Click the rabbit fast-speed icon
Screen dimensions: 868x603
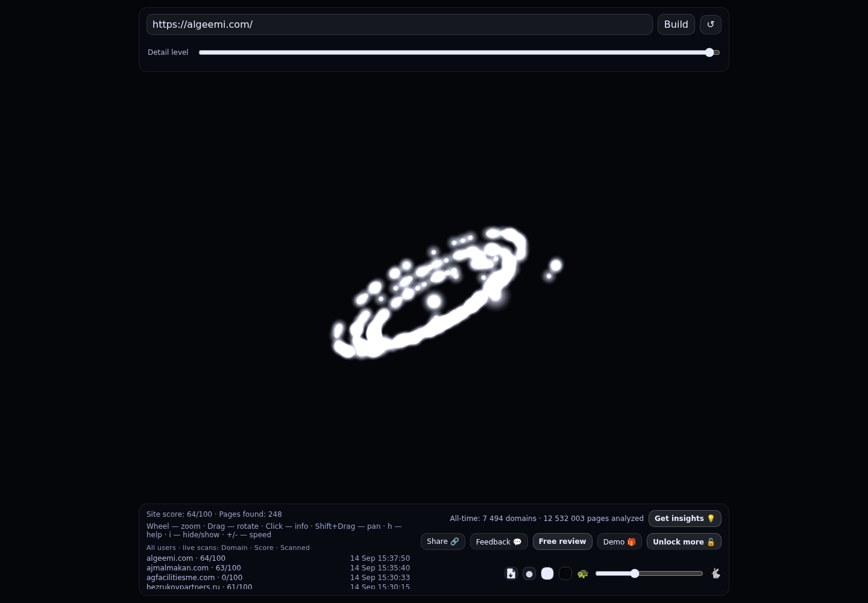[x=715, y=573]
